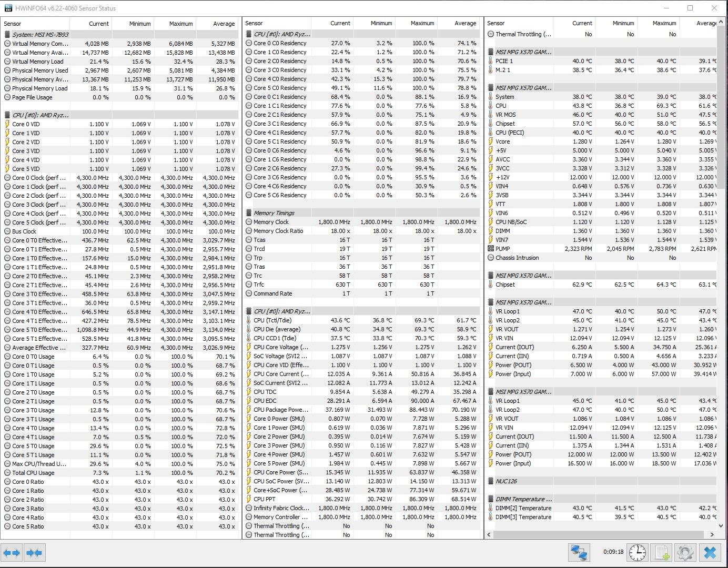Viewport: 728px width, 568px height.
Task: Click the lightning icon beside Vcore
Action: [x=491, y=141]
